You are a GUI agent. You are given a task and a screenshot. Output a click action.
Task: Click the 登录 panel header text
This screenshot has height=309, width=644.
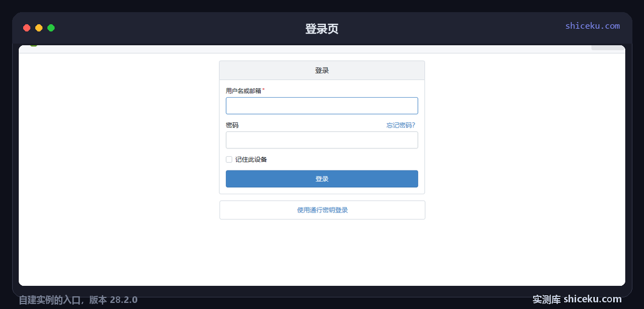click(322, 71)
